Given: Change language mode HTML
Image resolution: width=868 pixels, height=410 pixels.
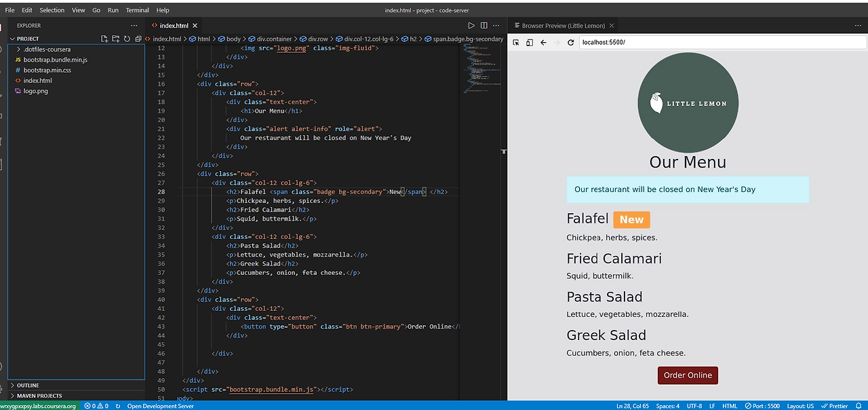Looking at the screenshot, I should pos(730,406).
